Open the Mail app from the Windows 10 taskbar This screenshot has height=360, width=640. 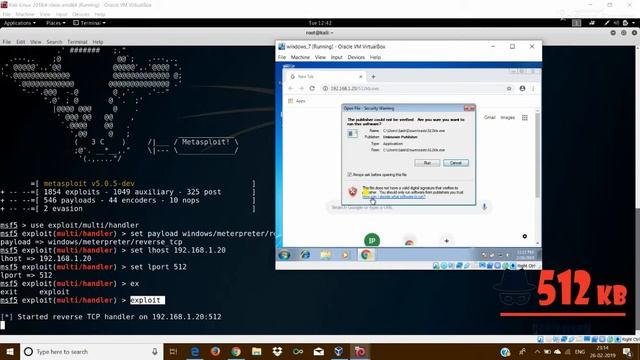(x=318, y=351)
